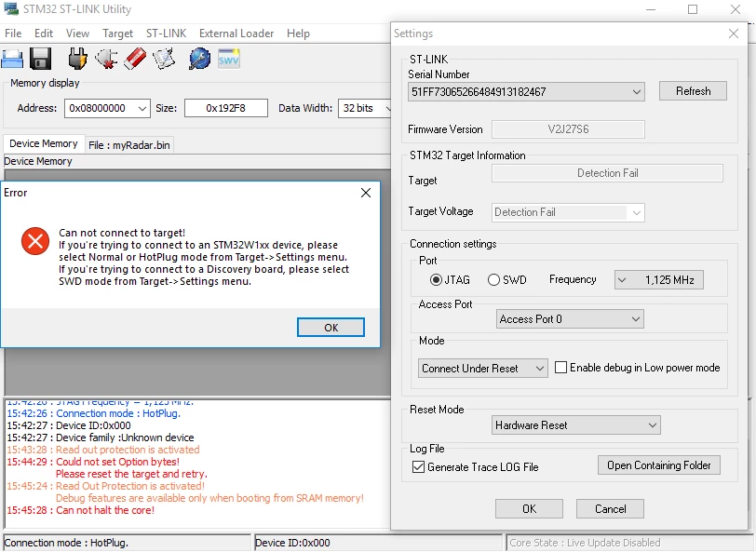This screenshot has width=756, height=552.
Task: Open the ST-LINK menu
Action: click(167, 34)
